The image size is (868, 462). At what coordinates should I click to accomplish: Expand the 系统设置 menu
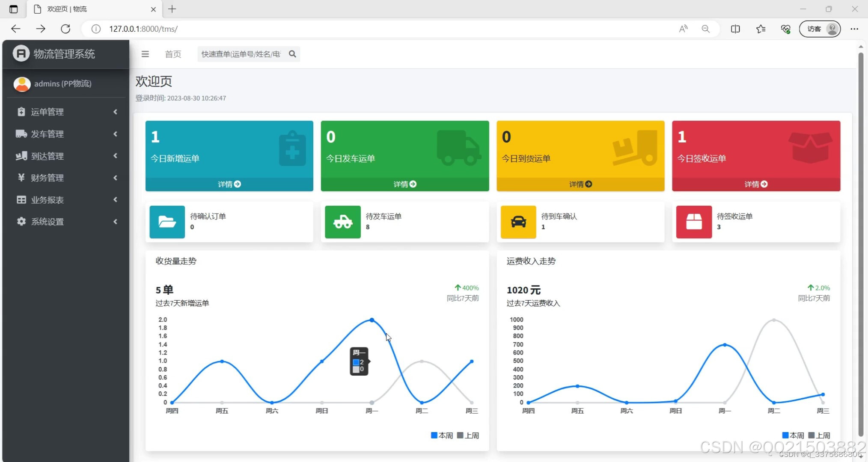point(66,222)
